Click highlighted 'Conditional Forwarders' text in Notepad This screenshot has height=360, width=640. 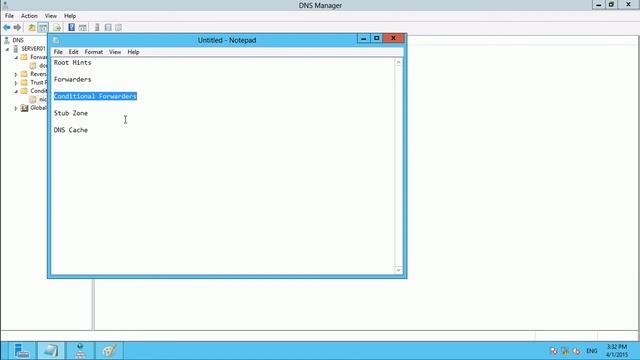[x=95, y=96]
